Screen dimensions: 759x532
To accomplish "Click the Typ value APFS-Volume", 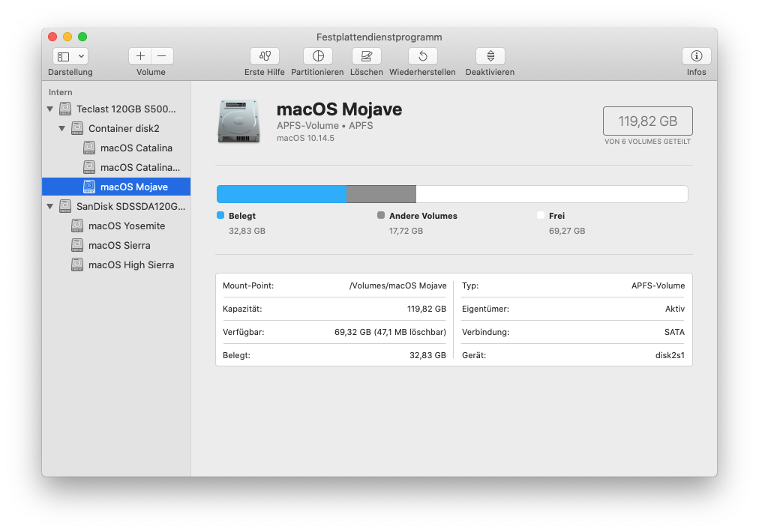I will pyautogui.click(x=658, y=285).
